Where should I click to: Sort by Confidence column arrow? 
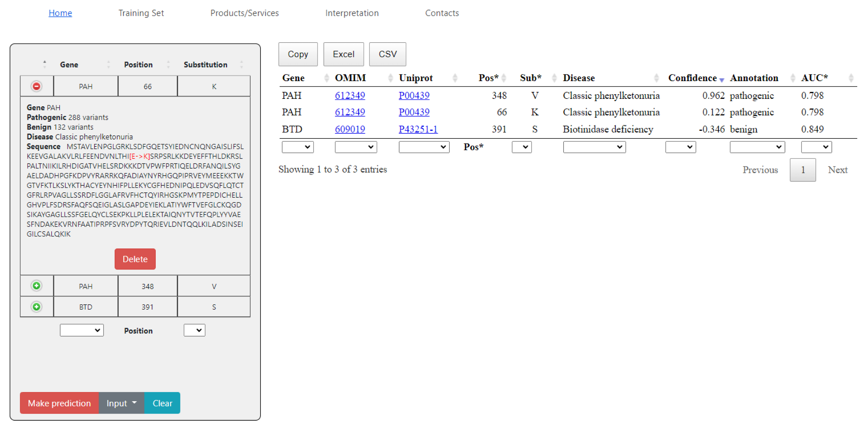point(721,79)
